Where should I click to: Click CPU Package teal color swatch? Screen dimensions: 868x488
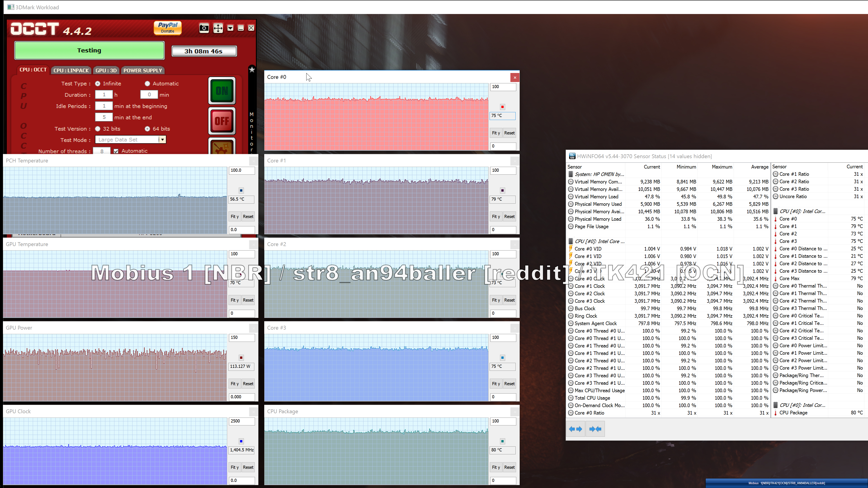[x=502, y=441]
